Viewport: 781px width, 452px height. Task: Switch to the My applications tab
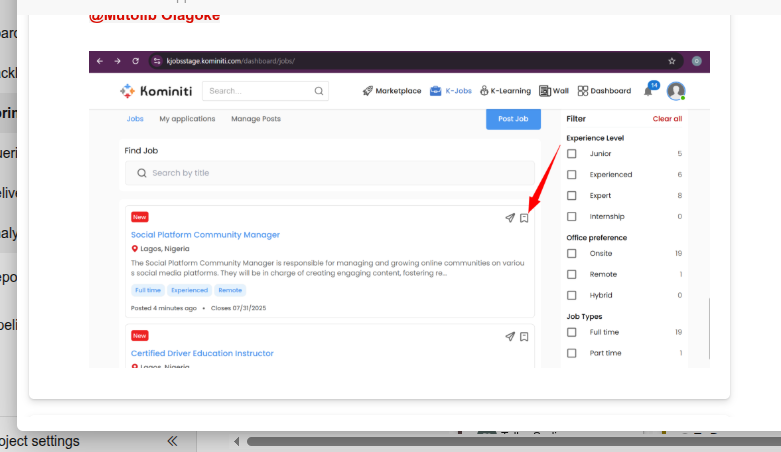tap(187, 119)
